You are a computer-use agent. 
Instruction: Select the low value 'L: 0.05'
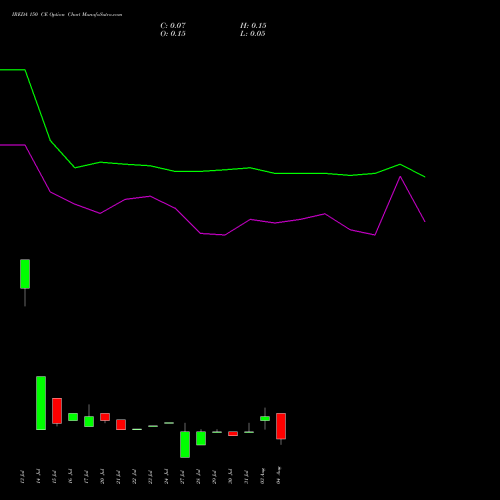pos(253,34)
